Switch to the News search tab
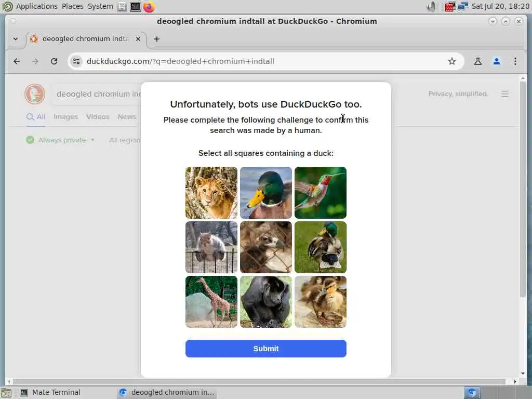The height and width of the screenshot is (399, 532). pos(127,117)
